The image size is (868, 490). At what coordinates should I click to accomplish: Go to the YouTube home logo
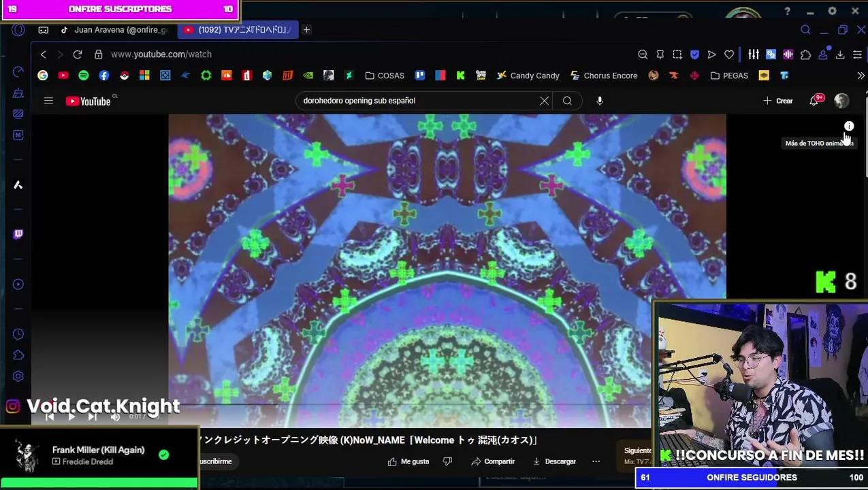click(88, 101)
